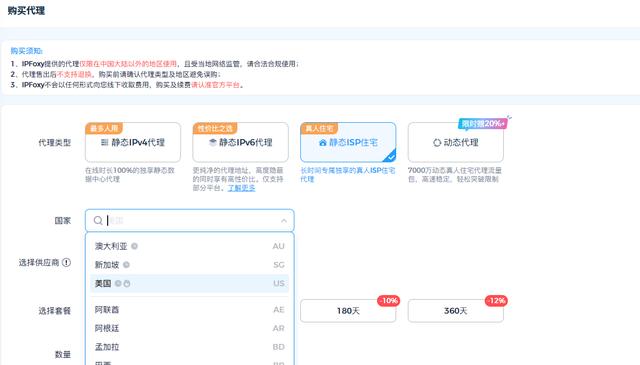Click red text 不支持退换 in notice
Image resolution: width=640 pixels, height=365 pixels.
coord(74,74)
